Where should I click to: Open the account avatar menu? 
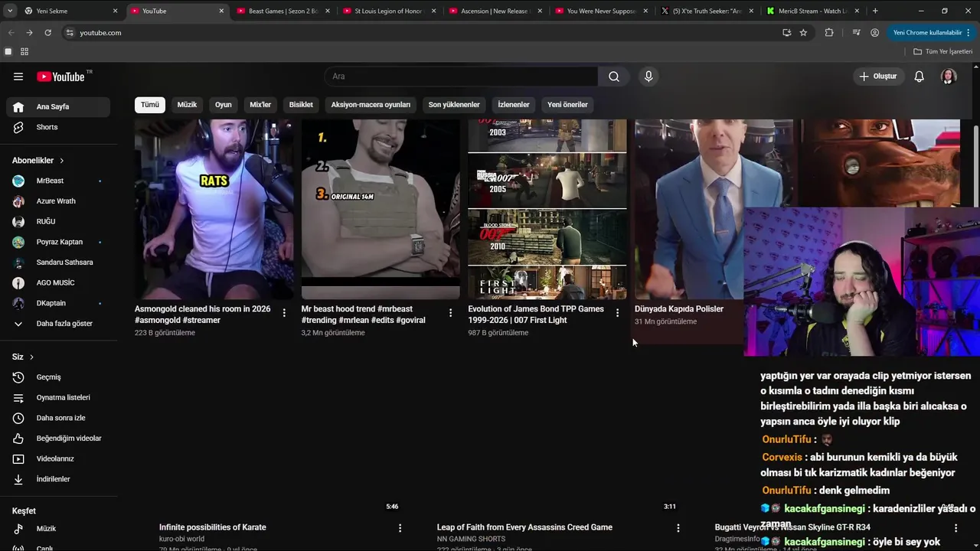click(x=949, y=77)
